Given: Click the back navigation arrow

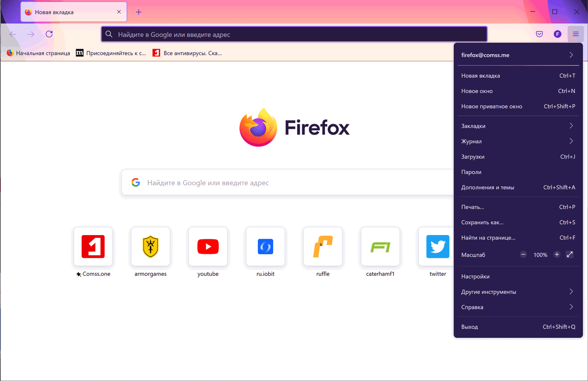Looking at the screenshot, I should coord(13,34).
